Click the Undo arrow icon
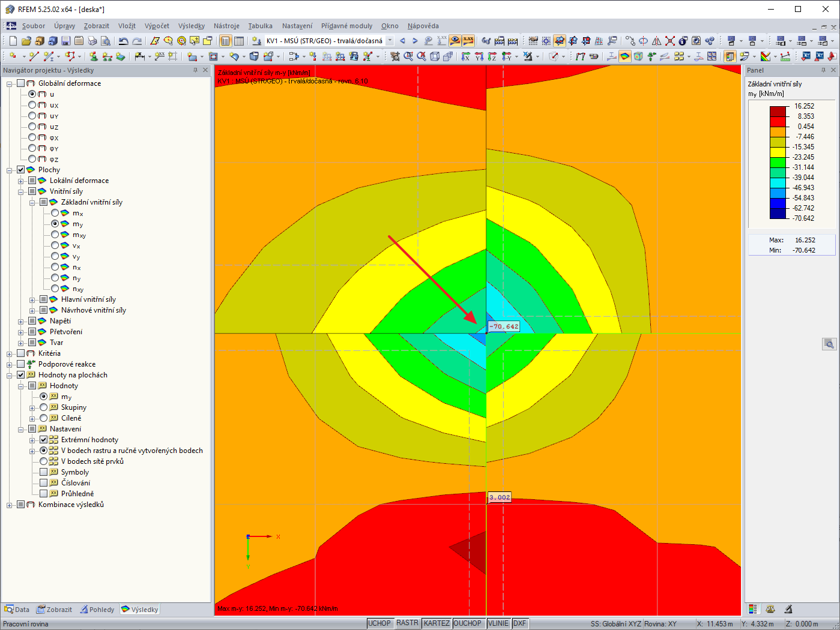This screenshot has width=840, height=630. [123, 41]
